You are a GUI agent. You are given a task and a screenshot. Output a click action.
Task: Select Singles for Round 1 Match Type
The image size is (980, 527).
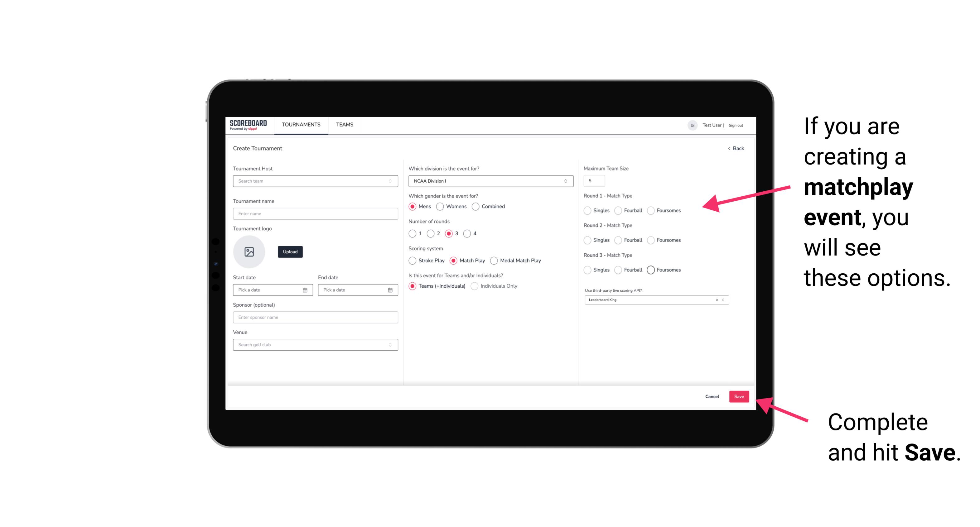pyautogui.click(x=588, y=210)
